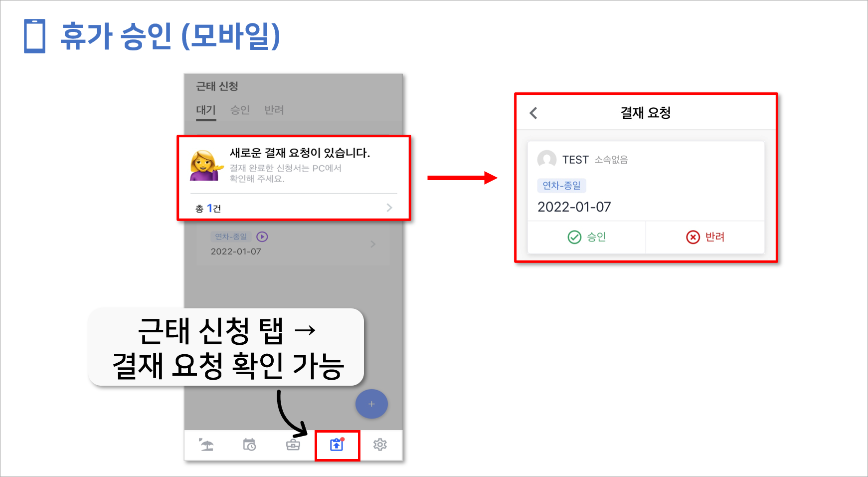Click the purple play icon beside 연차-종일
The width and height of the screenshot is (868, 477).
click(262, 237)
